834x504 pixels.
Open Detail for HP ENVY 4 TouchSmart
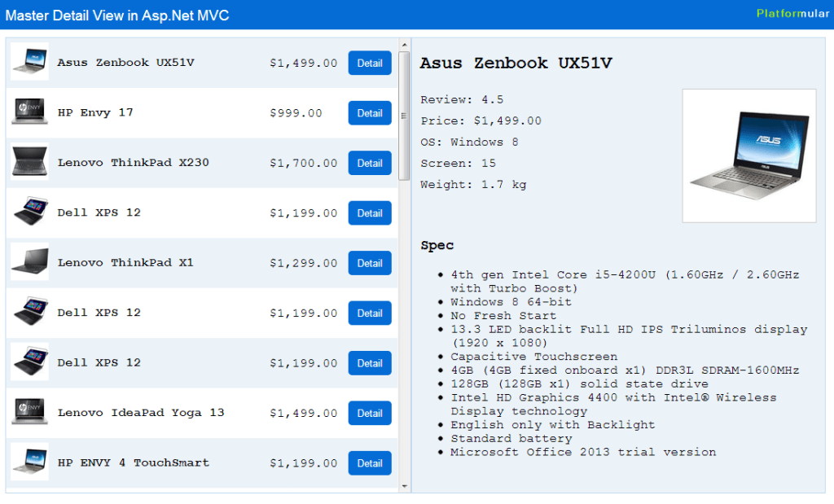click(x=370, y=462)
